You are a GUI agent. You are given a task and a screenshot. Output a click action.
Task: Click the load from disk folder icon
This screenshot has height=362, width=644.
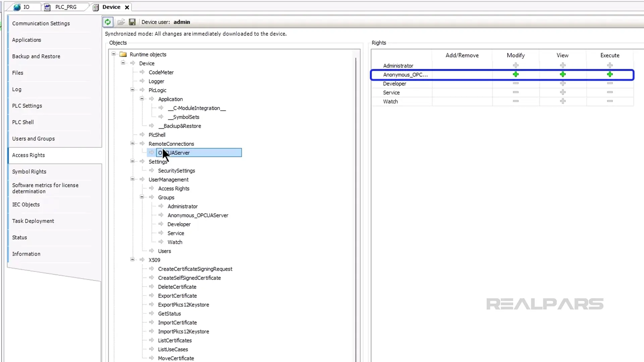[x=121, y=22]
